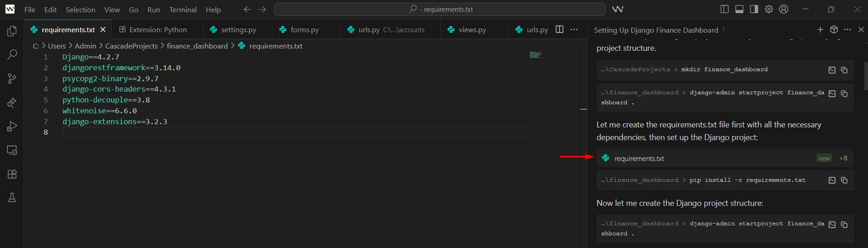Click the editor minimap preview
This screenshot has height=248, width=868.
pos(536,55)
